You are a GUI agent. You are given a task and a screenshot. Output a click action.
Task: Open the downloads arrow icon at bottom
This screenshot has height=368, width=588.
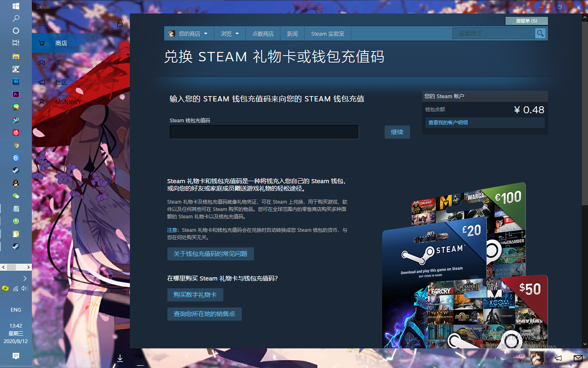120,358
